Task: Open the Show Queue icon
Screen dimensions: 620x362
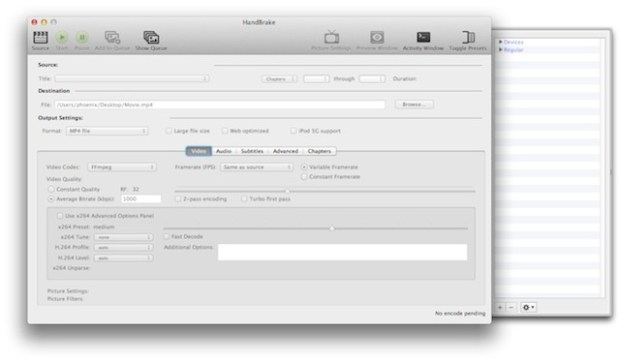Action: click(151, 38)
